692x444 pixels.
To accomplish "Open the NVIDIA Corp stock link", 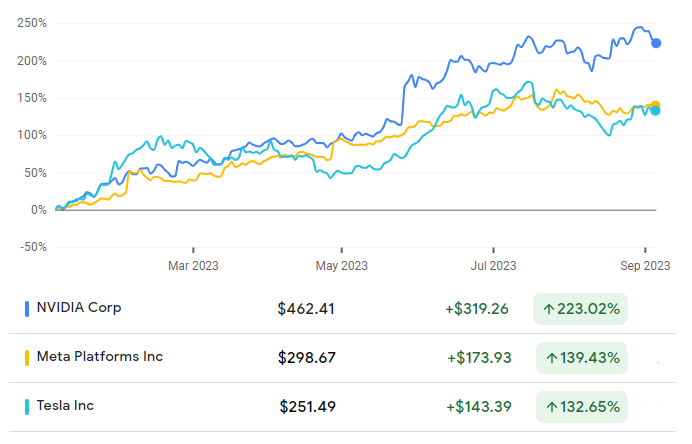I will pos(78,308).
